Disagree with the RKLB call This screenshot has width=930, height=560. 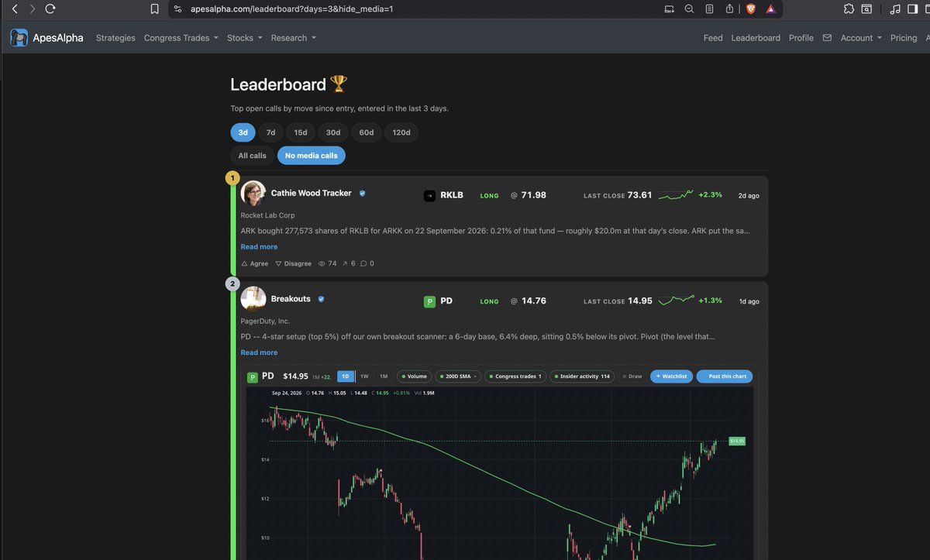click(x=293, y=263)
